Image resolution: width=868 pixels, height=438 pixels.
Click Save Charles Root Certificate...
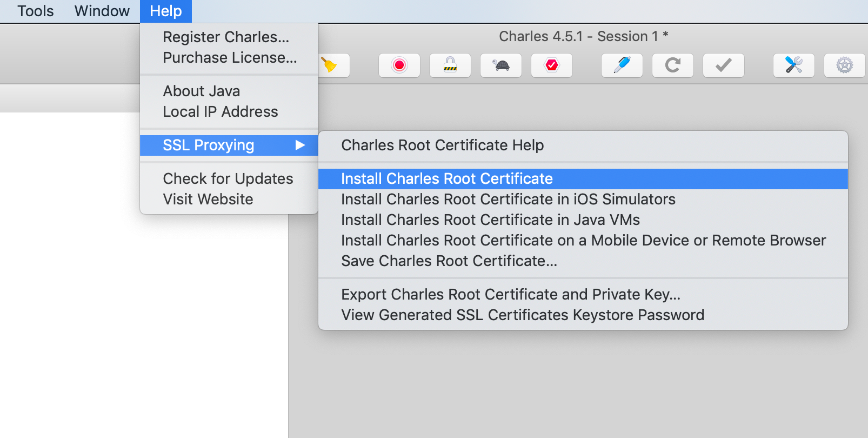[583, 261]
